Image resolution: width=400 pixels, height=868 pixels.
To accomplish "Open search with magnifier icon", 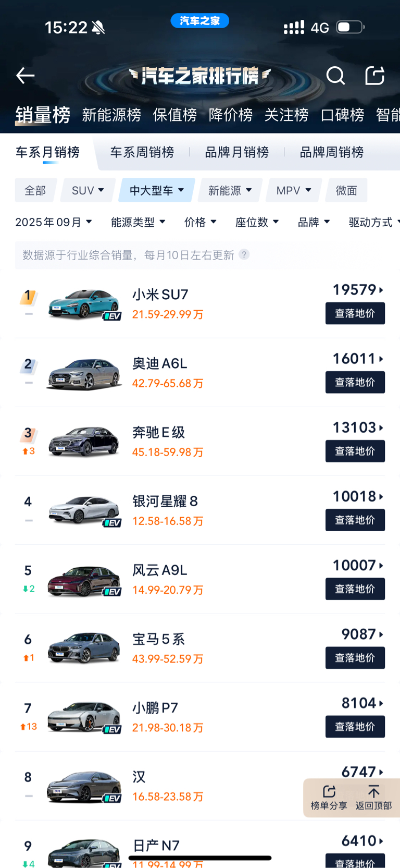I will 335,76.
